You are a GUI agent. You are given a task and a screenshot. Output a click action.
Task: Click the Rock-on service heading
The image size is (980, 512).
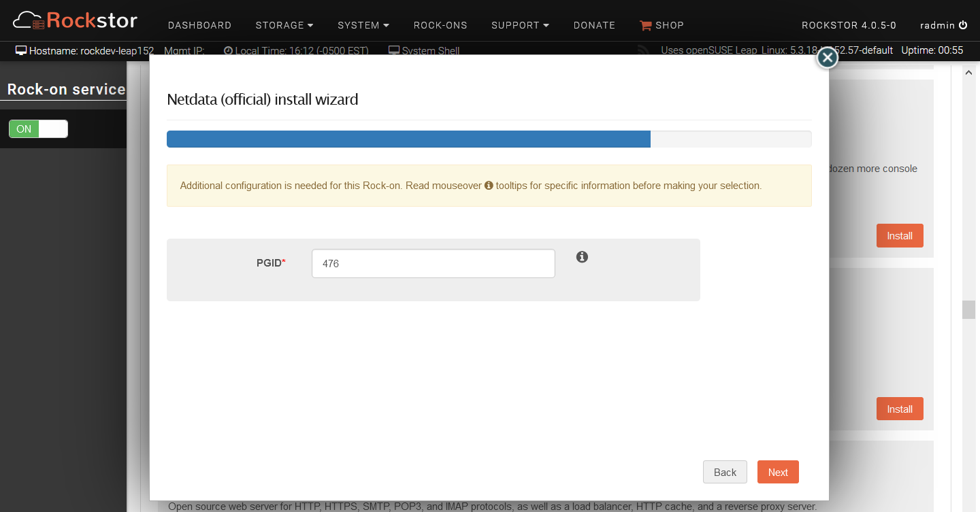point(66,89)
